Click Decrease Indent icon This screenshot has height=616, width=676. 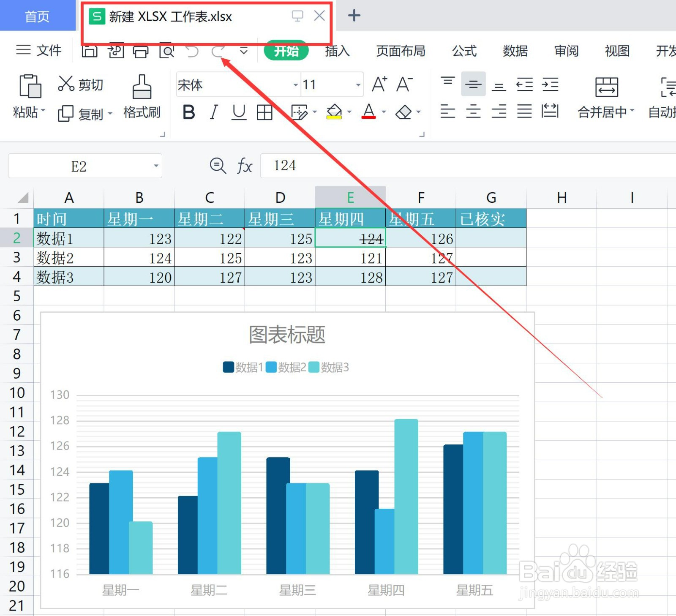point(525,84)
